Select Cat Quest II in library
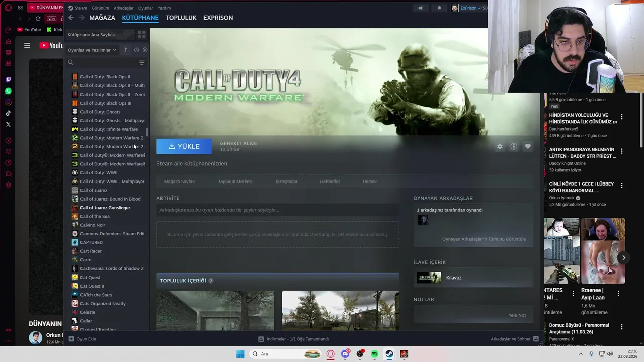The image size is (644, 362). [92, 286]
